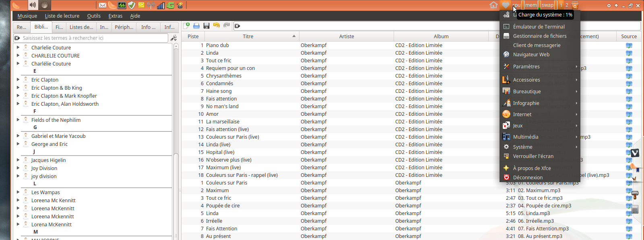Sort by the Piste column header

(x=193, y=36)
